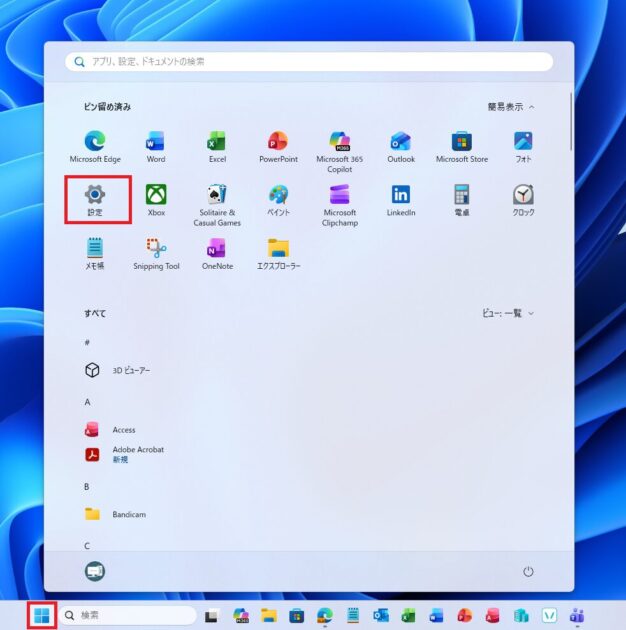Open Access on the taskbar

[493, 616]
